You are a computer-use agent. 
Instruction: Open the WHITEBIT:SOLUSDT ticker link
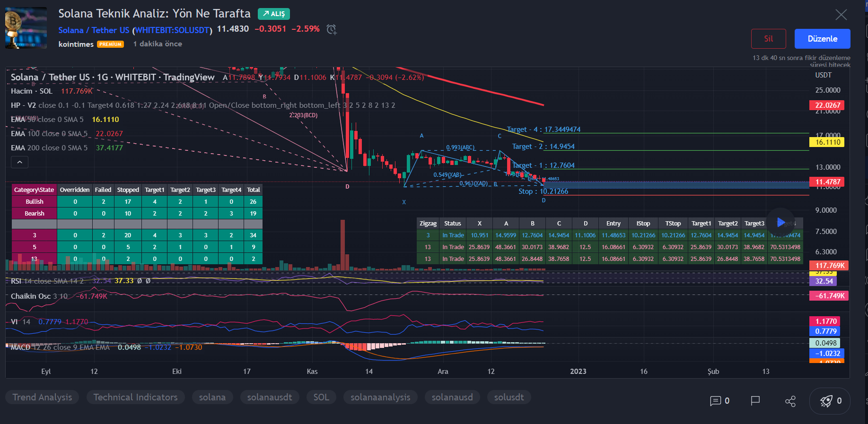pyautogui.click(x=172, y=30)
